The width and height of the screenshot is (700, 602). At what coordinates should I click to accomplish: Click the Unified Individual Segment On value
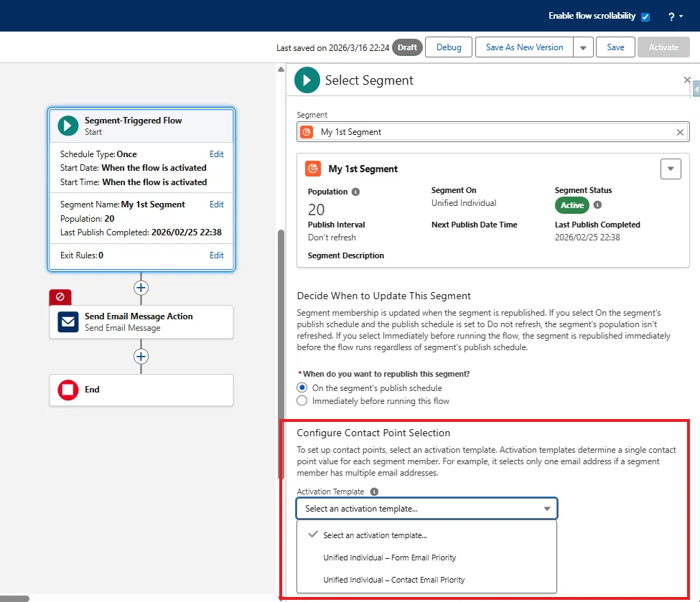click(x=463, y=203)
